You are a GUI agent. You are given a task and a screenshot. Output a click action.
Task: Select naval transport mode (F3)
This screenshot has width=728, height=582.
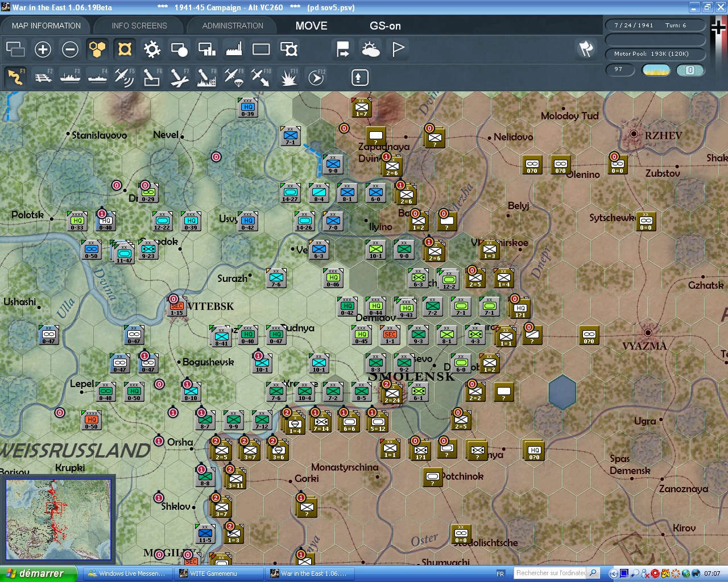pos(70,77)
